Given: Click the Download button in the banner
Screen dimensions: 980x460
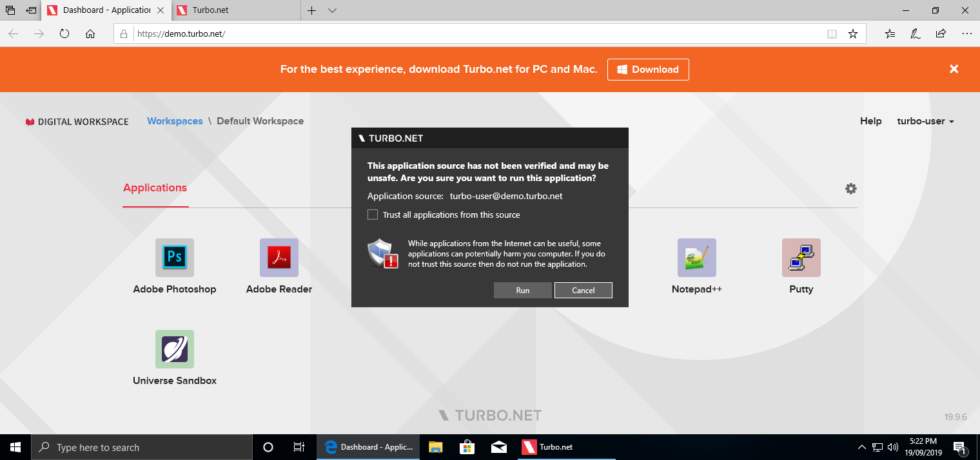Looking at the screenshot, I should (x=647, y=70).
